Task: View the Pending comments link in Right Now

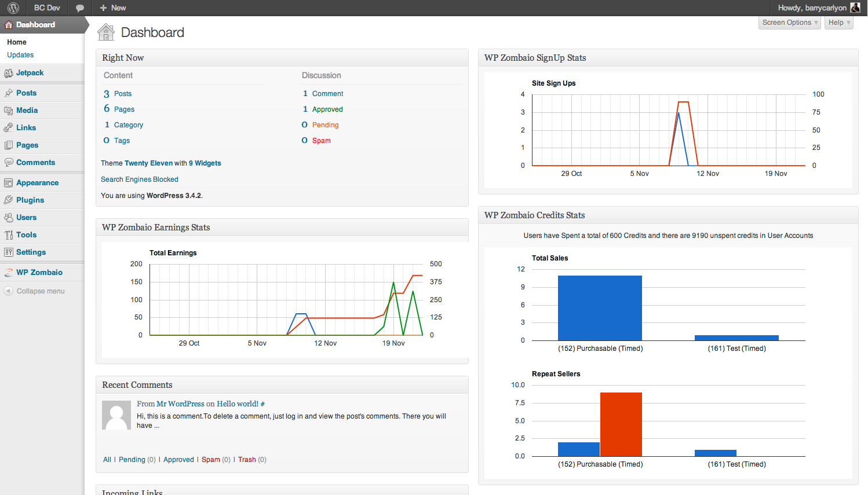Action: 325,124
